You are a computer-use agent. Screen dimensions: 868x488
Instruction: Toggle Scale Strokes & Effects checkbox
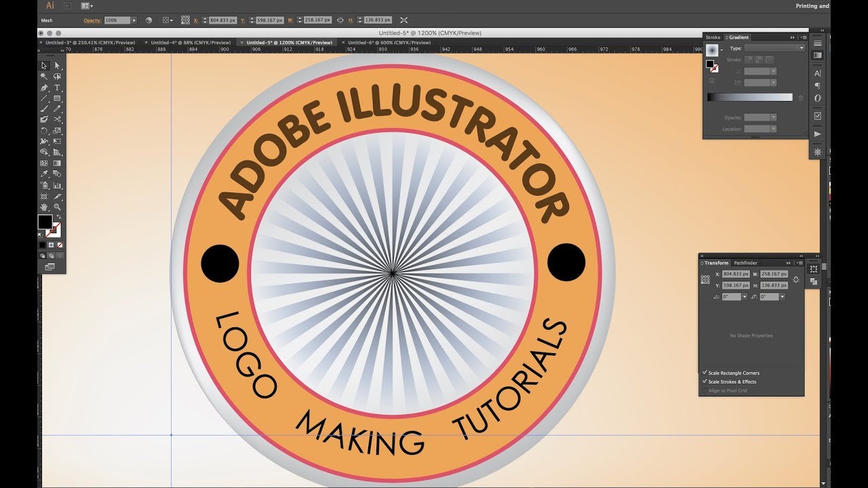pyautogui.click(x=705, y=382)
